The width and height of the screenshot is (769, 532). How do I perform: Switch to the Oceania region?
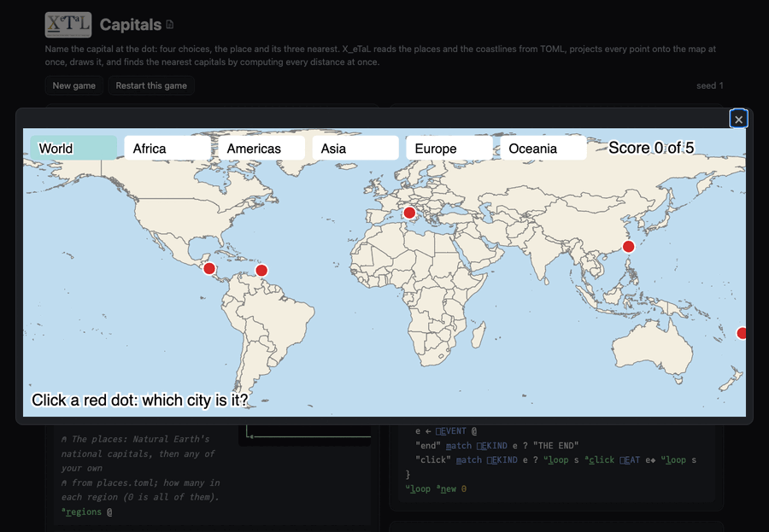pos(543,148)
